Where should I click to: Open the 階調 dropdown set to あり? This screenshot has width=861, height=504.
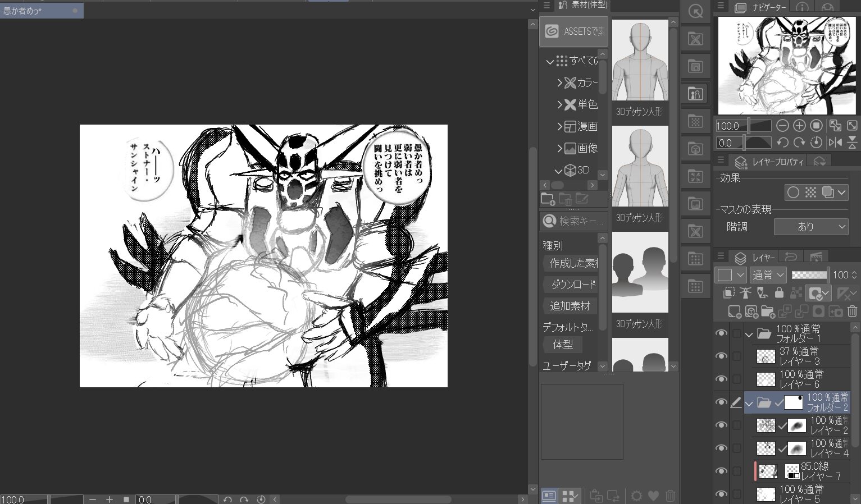810,227
